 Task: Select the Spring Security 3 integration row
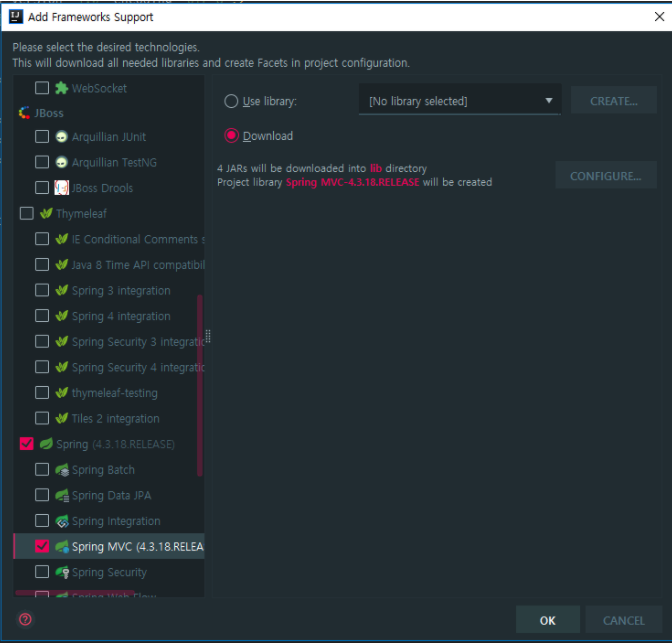(109, 342)
